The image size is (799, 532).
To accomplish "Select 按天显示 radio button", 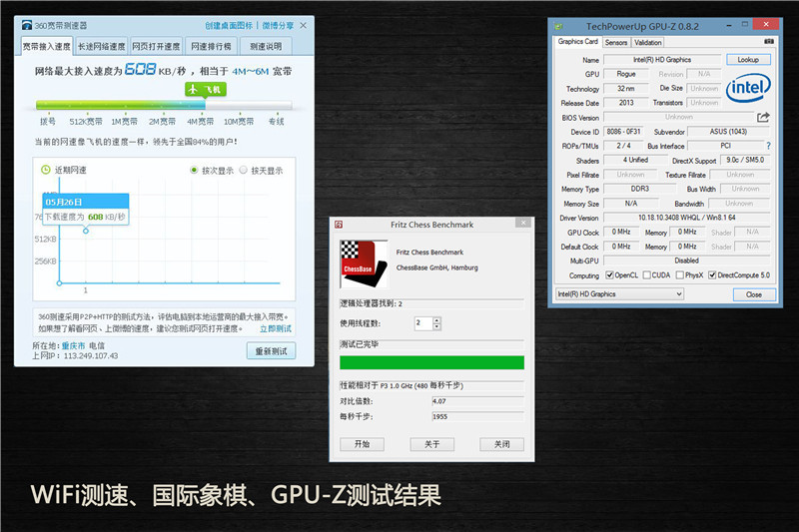I will (x=244, y=170).
